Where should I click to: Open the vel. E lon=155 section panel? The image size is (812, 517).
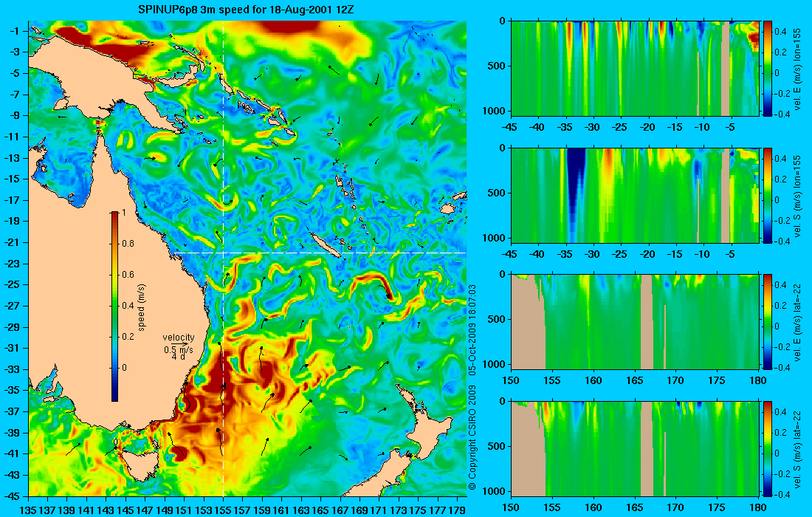pos(636,69)
